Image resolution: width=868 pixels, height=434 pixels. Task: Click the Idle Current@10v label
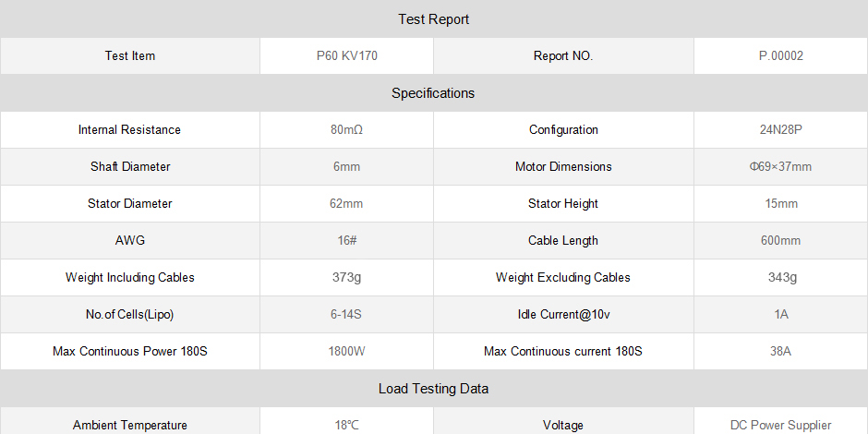tap(563, 315)
